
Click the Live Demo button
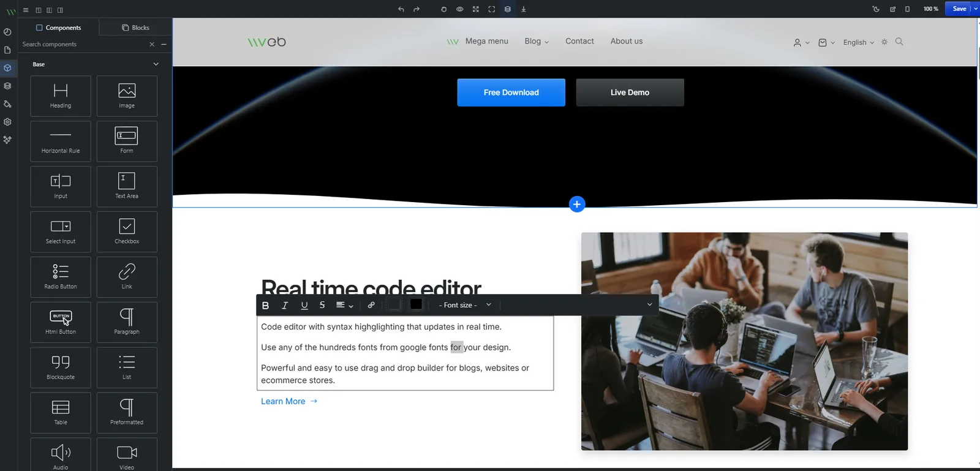[630, 92]
